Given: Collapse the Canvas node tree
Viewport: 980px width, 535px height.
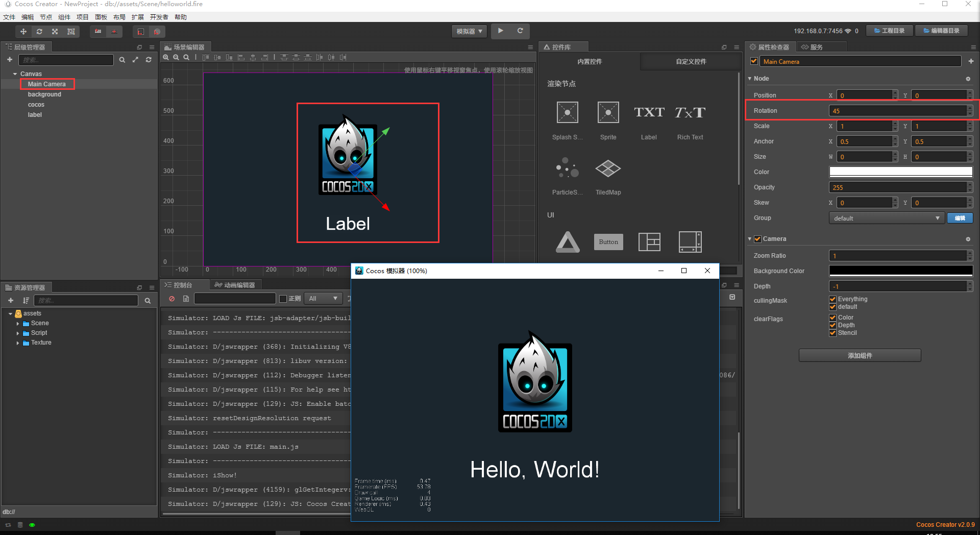Looking at the screenshot, I should coord(15,74).
